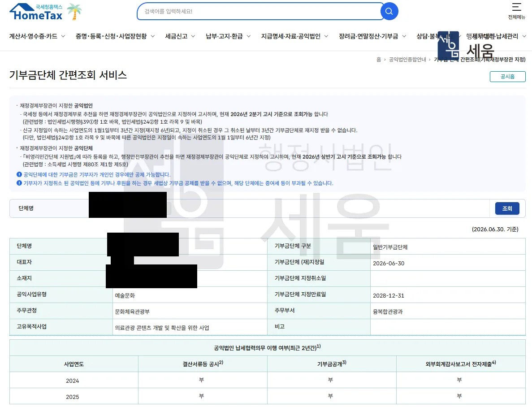Click the 공시홈 button
The width and height of the screenshot is (532, 407).
click(507, 77)
